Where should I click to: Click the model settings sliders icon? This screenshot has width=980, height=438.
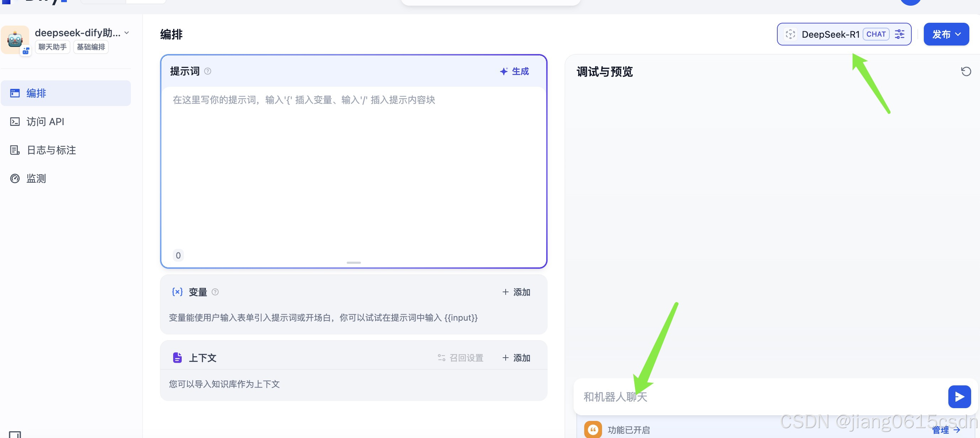[899, 34]
